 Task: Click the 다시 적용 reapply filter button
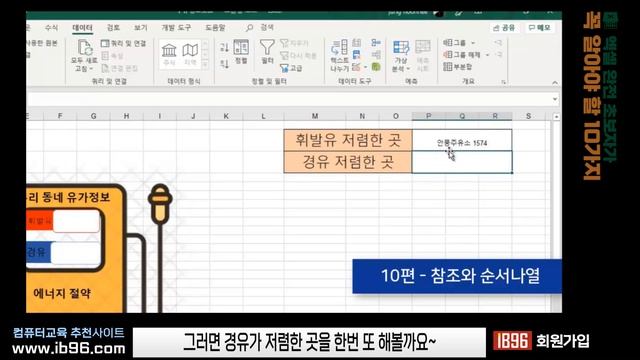[x=298, y=56]
